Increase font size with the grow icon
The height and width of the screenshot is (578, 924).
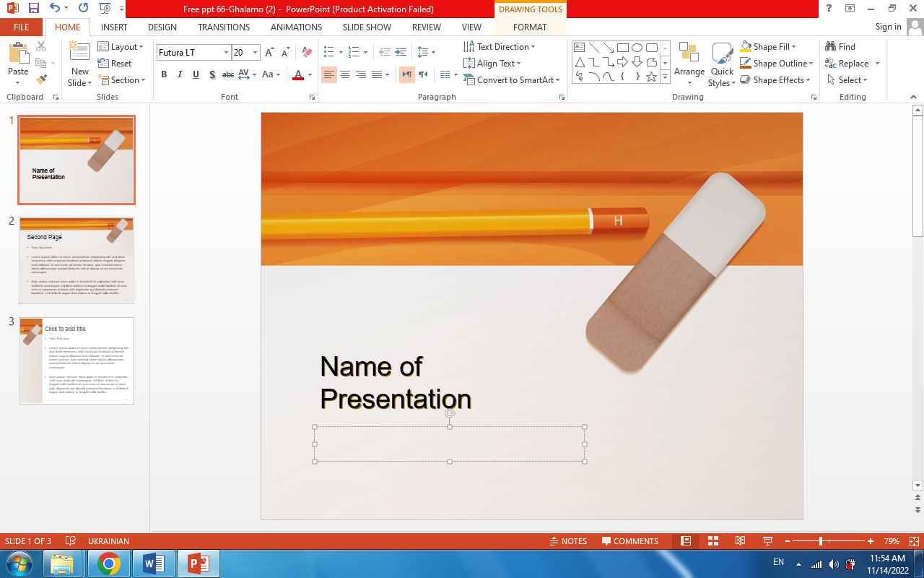(269, 52)
